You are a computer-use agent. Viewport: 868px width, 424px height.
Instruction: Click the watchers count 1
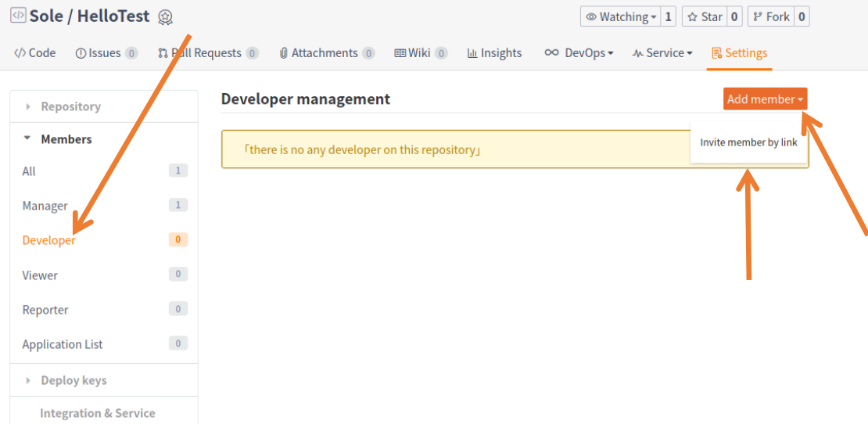(x=668, y=16)
